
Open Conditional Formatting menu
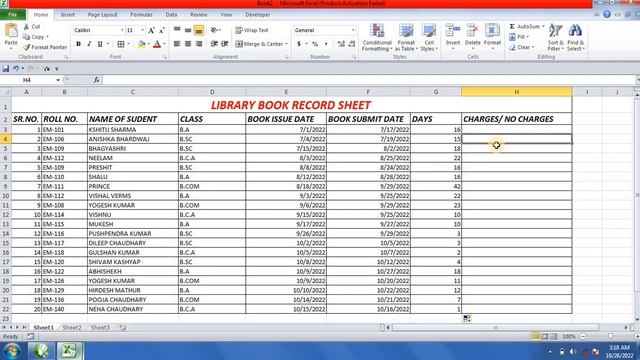point(377,37)
